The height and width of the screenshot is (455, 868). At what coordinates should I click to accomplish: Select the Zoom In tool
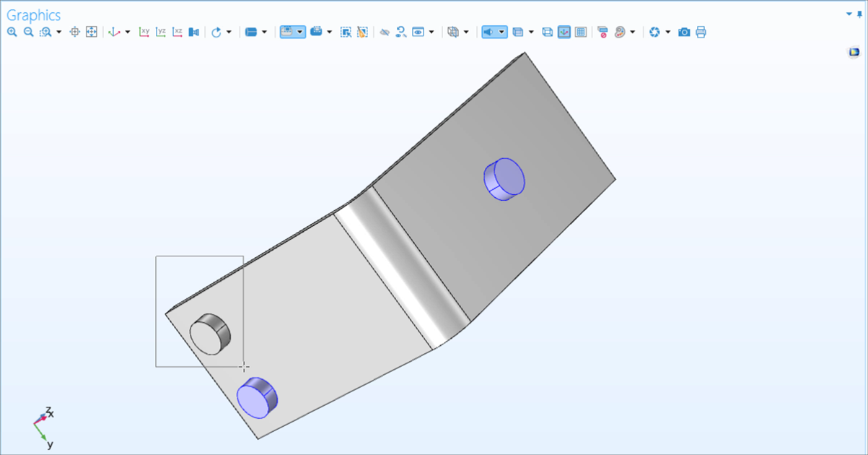coord(12,32)
